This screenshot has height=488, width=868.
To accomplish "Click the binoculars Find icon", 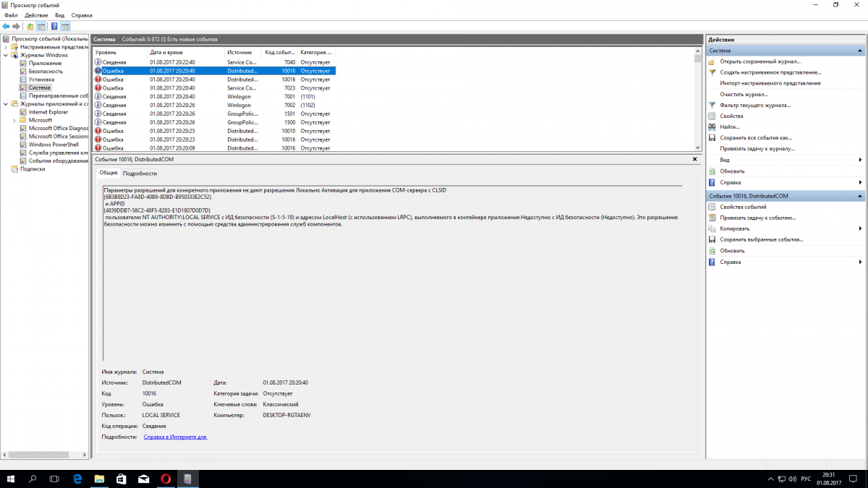I will click(712, 127).
